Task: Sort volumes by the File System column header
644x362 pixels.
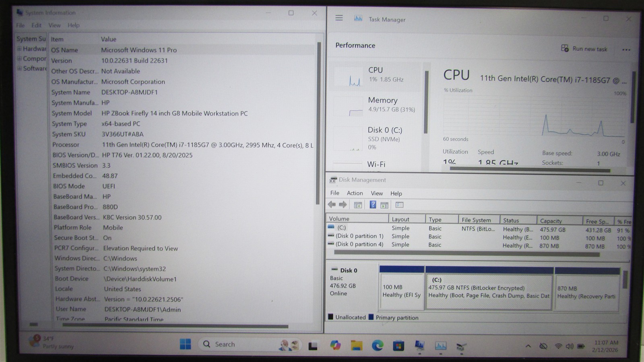Action: (x=479, y=220)
